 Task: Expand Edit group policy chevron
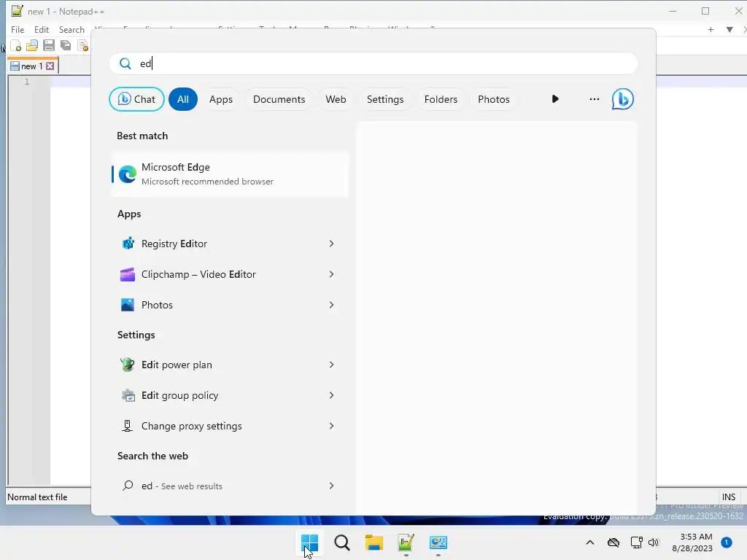pos(332,395)
